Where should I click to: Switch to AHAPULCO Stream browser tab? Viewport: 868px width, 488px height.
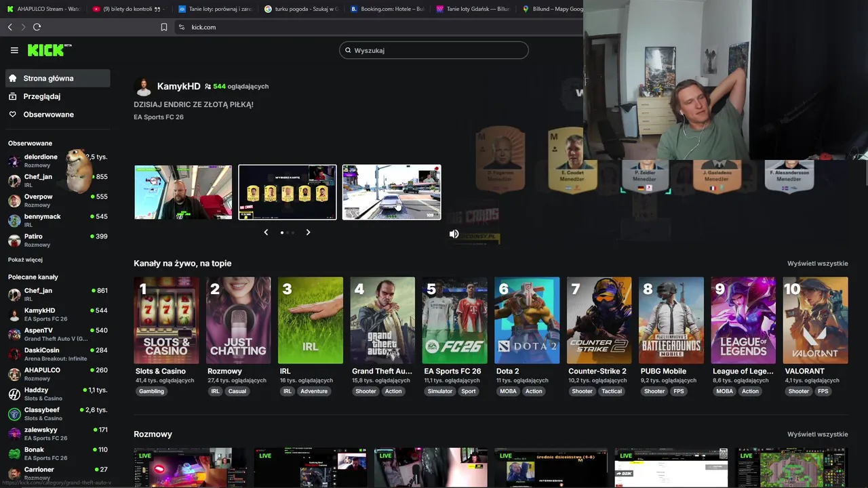click(43, 9)
